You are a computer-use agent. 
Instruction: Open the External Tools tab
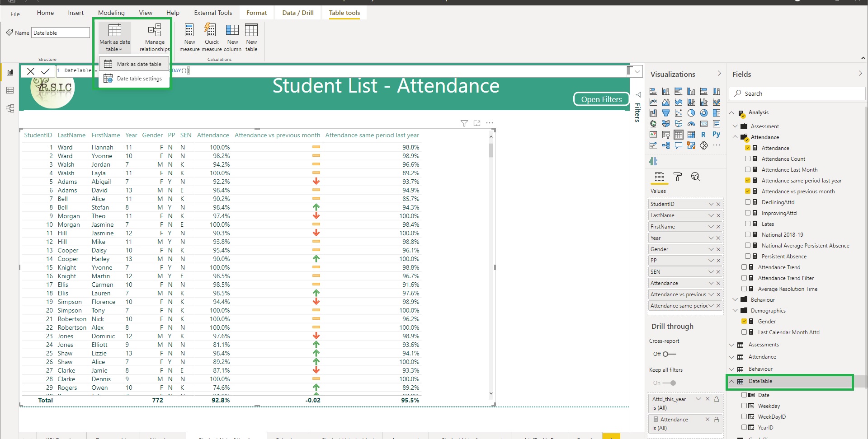point(213,13)
